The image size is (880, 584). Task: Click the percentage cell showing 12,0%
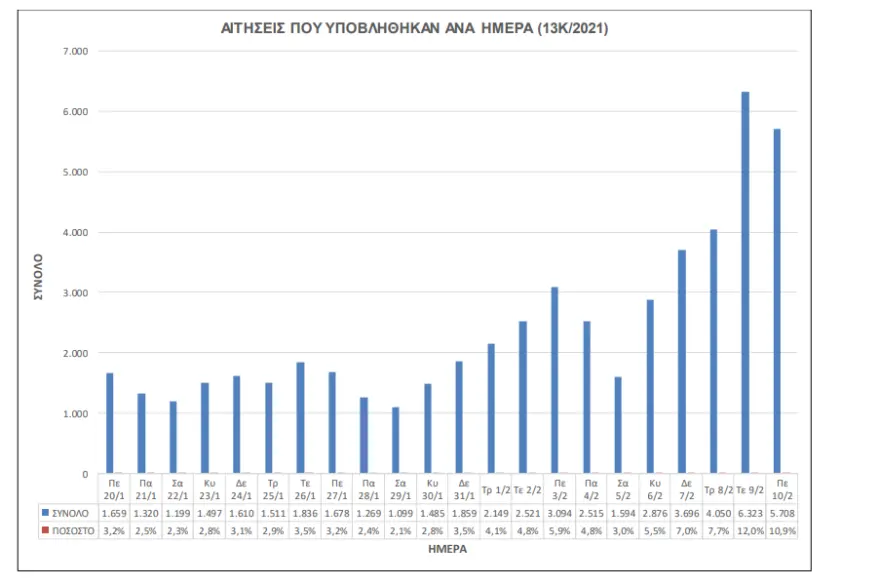[750, 531]
